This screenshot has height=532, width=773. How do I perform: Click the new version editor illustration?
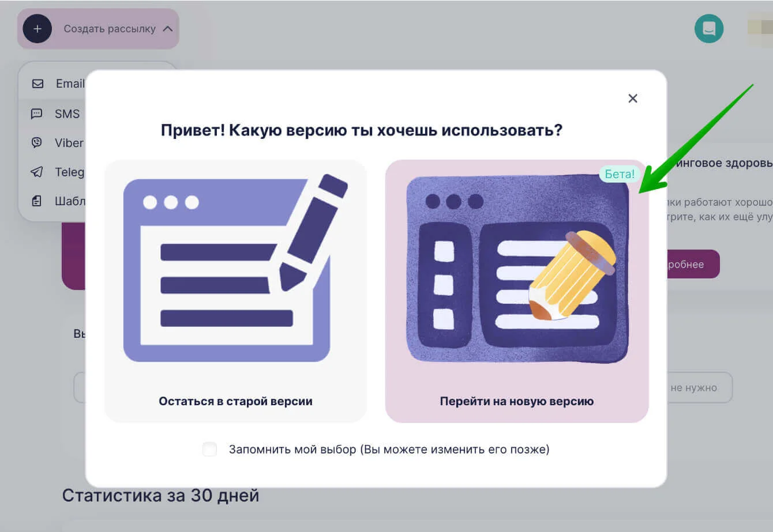[517, 269]
